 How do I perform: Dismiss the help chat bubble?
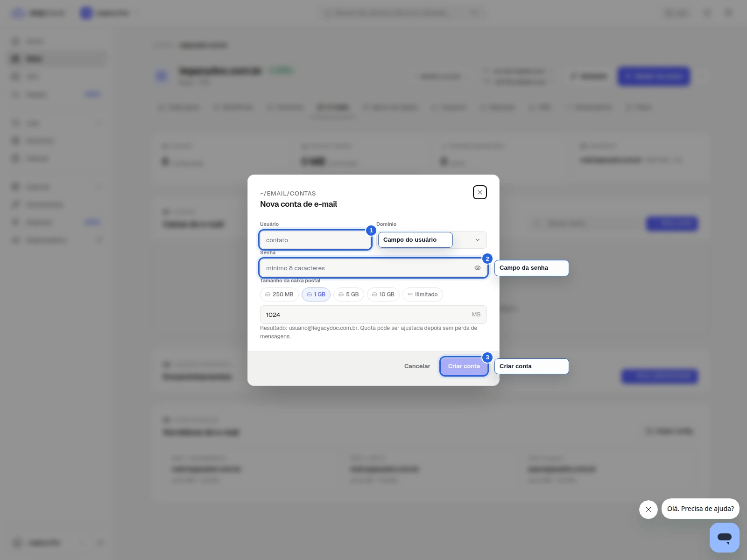[x=648, y=510]
